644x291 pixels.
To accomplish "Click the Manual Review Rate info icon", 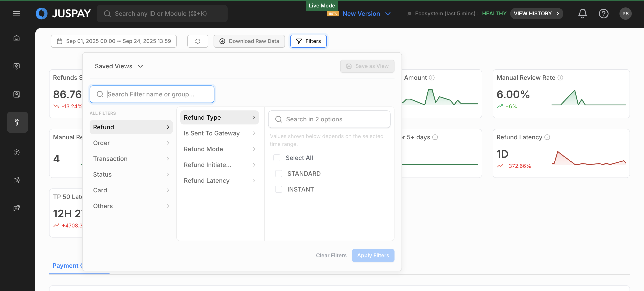I will tap(560, 78).
